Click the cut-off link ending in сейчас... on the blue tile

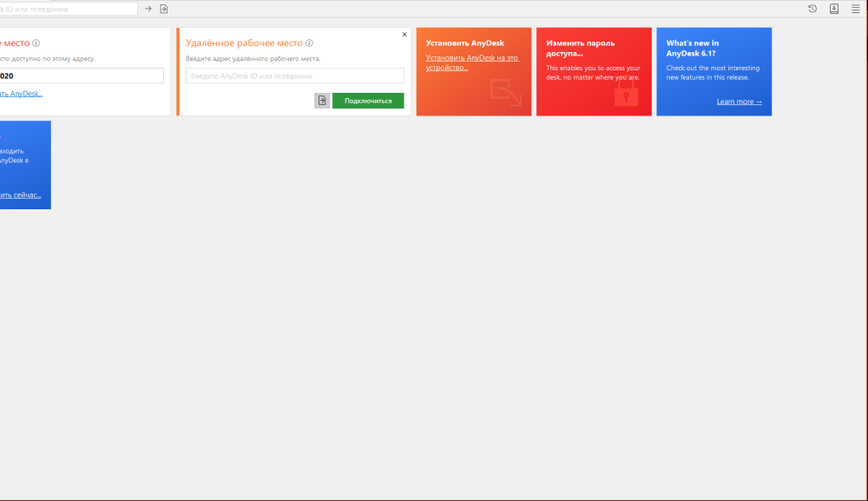[21, 194]
